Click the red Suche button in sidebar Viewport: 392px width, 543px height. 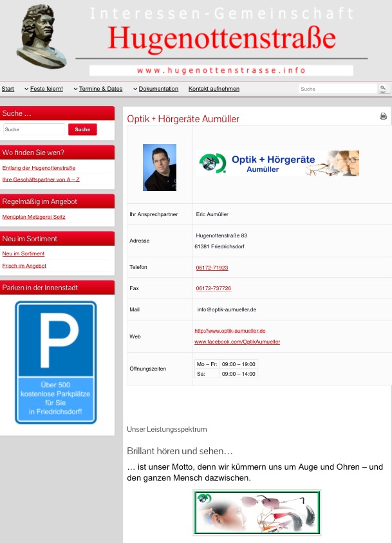[82, 129]
